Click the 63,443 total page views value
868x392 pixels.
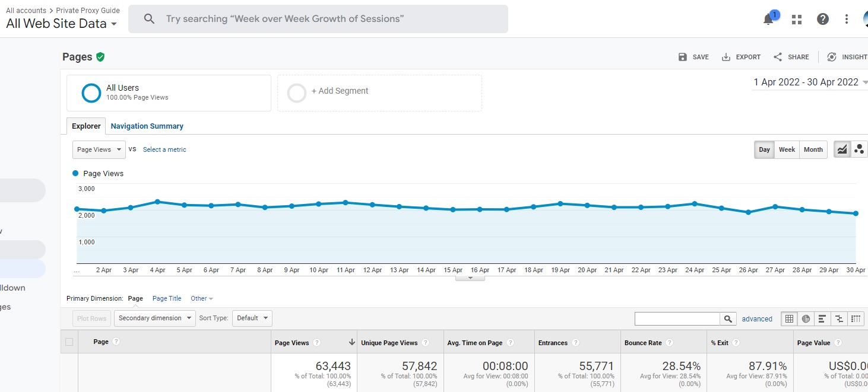click(x=333, y=366)
